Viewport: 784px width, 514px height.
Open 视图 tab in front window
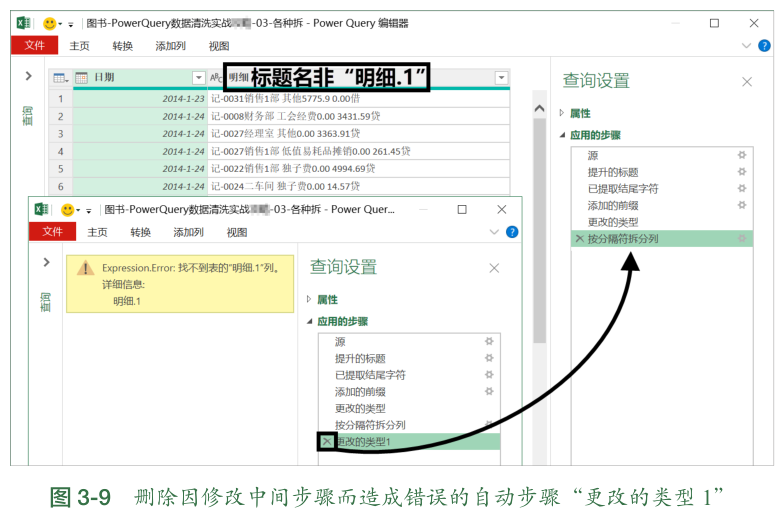[237, 232]
